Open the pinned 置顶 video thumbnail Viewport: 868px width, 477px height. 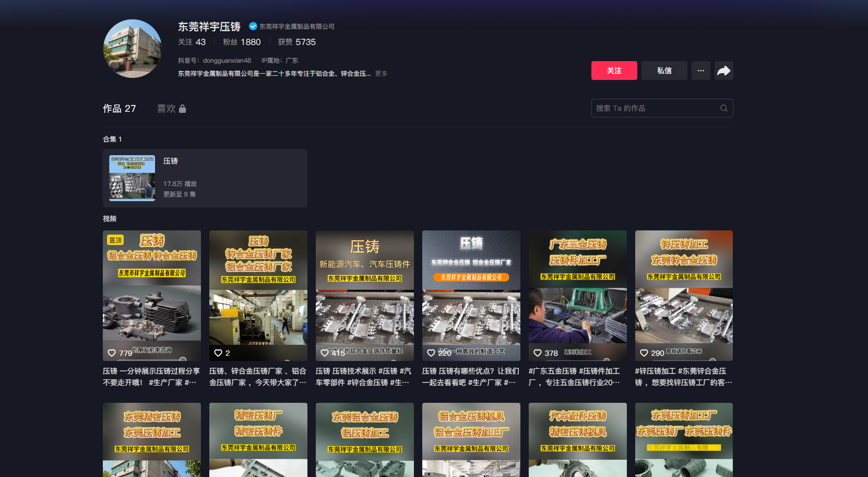[152, 295]
